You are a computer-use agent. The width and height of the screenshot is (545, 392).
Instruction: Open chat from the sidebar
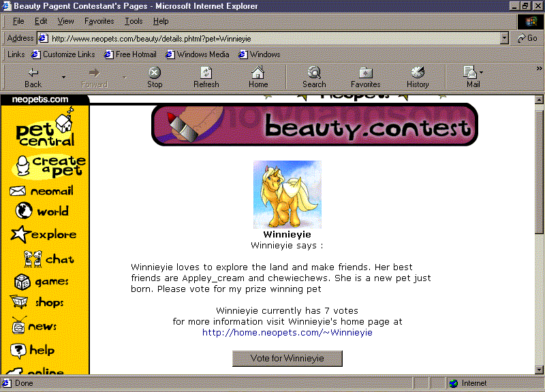click(48, 259)
